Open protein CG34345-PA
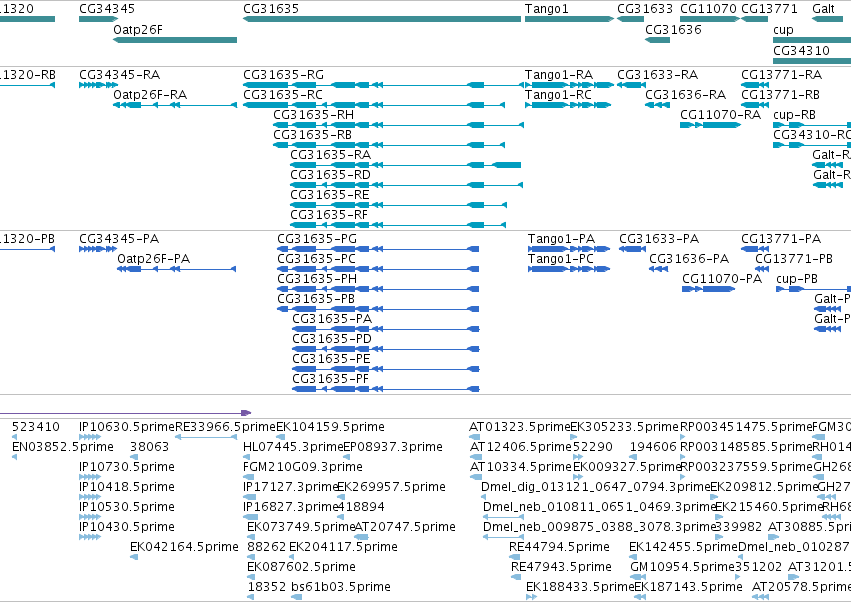Viewport: 851px width, 602px height. click(98, 249)
